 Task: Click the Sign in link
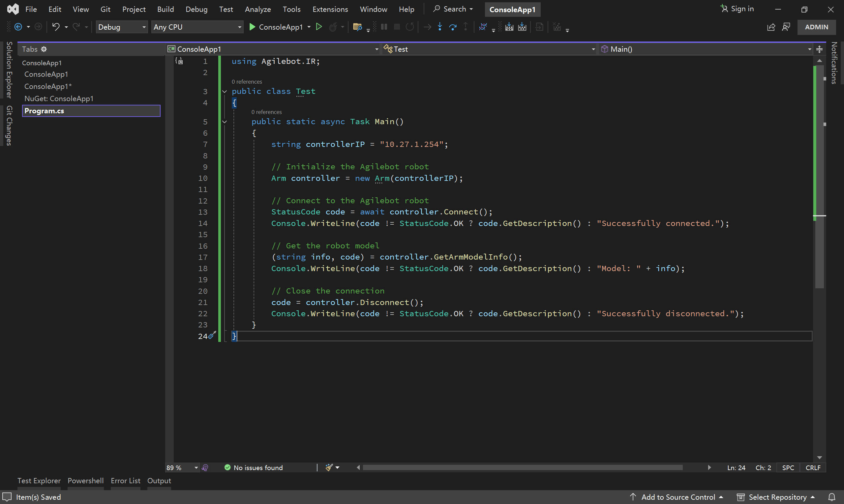(x=742, y=9)
